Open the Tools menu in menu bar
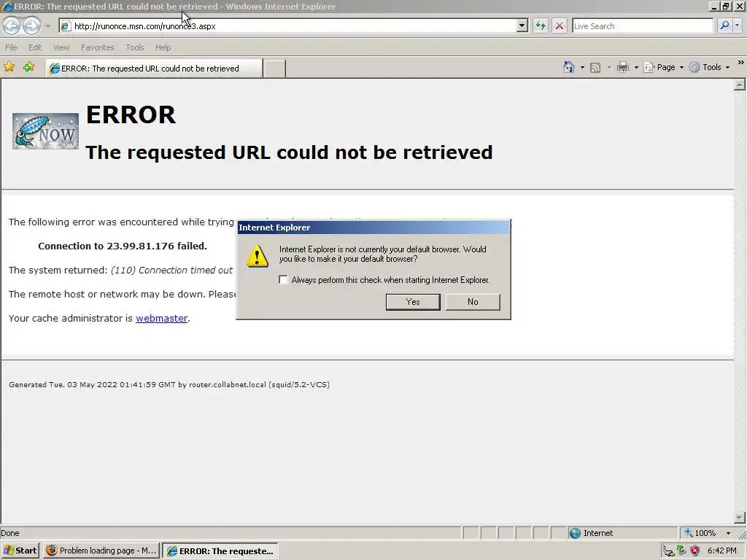The image size is (747, 560). click(135, 47)
